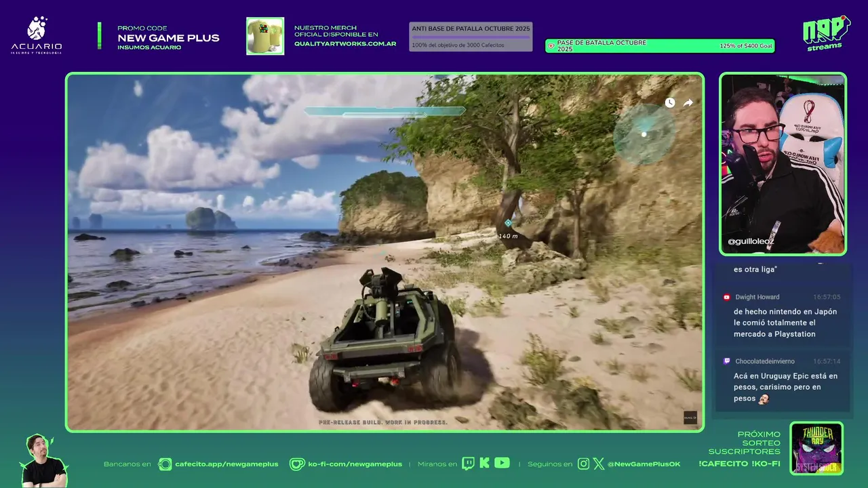Click chat message about Uruguay Epic en pesos
Screen dimensions: 868x488
point(785,387)
